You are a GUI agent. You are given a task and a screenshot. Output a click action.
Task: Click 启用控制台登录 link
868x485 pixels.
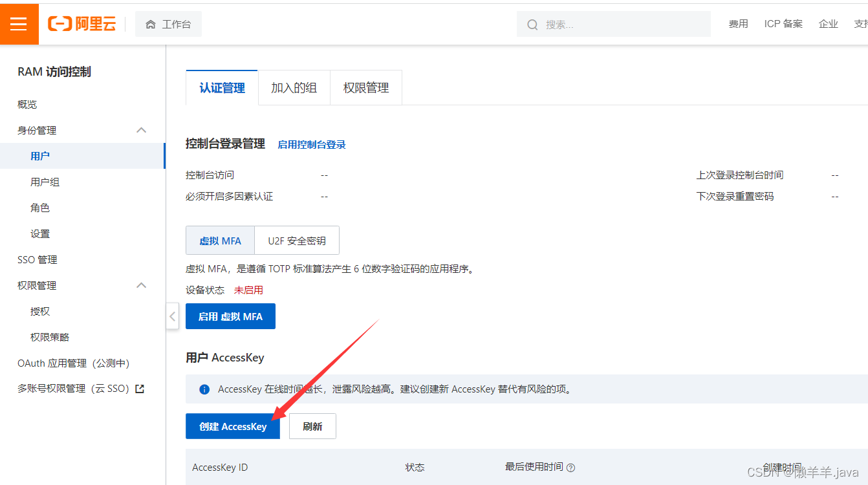[x=312, y=145]
